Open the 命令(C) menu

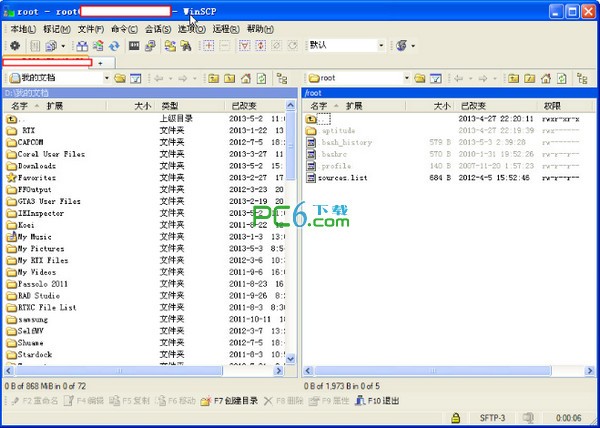[x=124, y=29]
